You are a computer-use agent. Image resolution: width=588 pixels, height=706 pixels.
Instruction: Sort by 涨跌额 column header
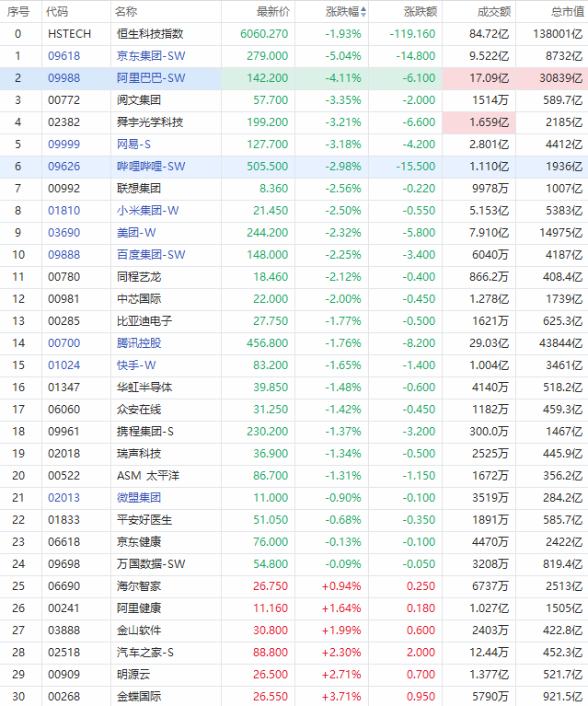421,12
